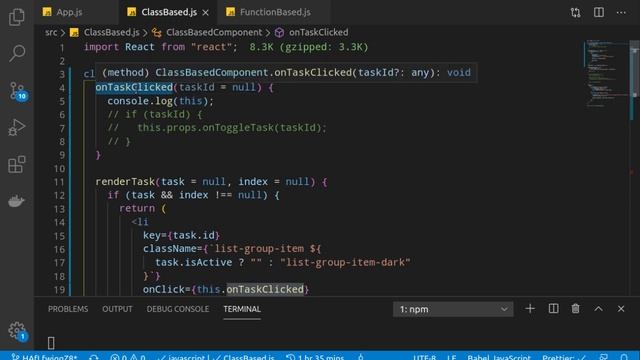Click line number 10 in the gutter
The height and width of the screenshot is (360, 640).
(x=60, y=169)
